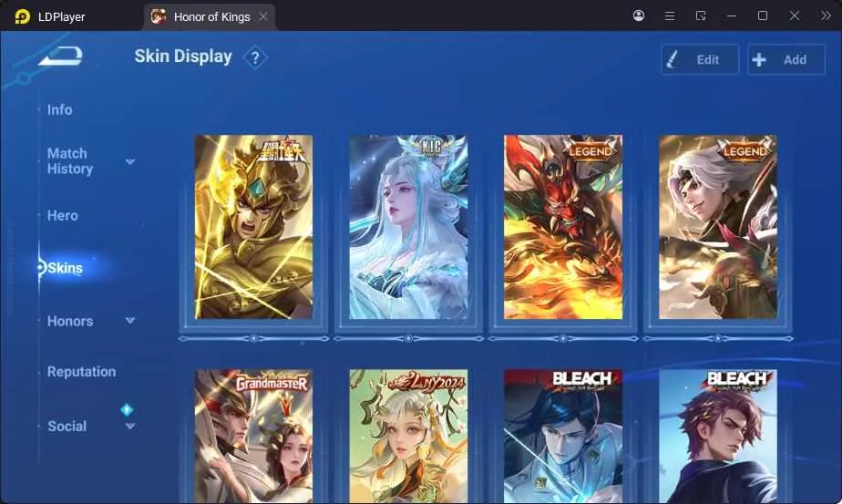Select the white-haired boy Legend skin card
This screenshot has height=504, width=842.
(718, 227)
